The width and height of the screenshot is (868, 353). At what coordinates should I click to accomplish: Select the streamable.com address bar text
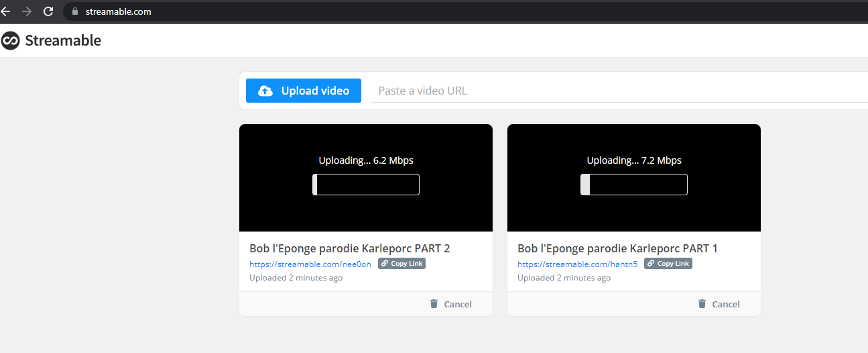[118, 11]
